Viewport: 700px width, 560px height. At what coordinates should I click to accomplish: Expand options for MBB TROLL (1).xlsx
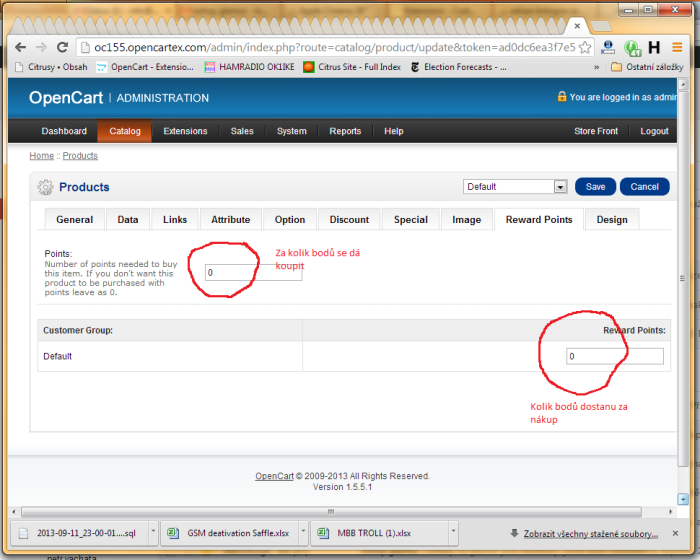pyautogui.click(x=453, y=532)
